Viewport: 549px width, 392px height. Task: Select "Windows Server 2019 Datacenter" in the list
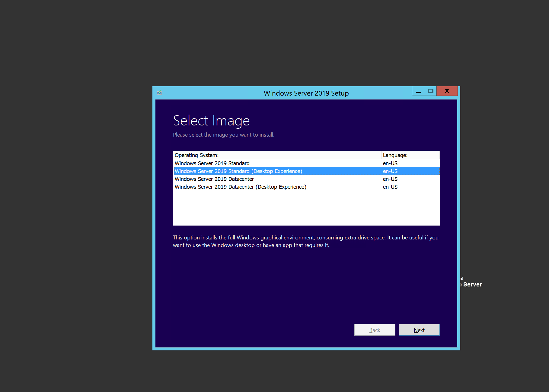[214, 179]
